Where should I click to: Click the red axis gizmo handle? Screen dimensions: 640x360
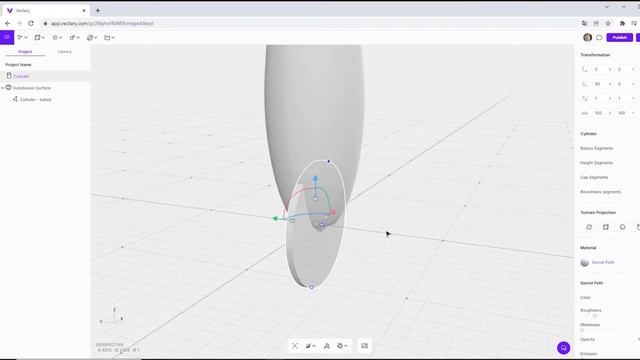tap(333, 213)
